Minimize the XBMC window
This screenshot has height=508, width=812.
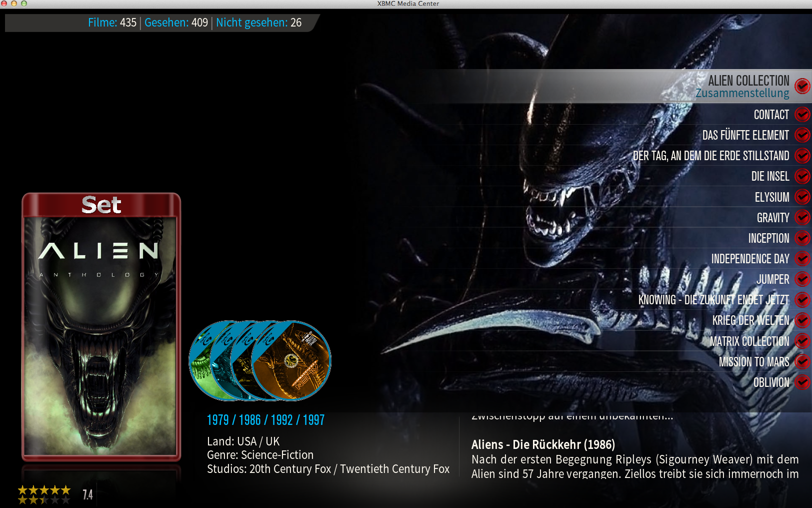click(x=14, y=4)
